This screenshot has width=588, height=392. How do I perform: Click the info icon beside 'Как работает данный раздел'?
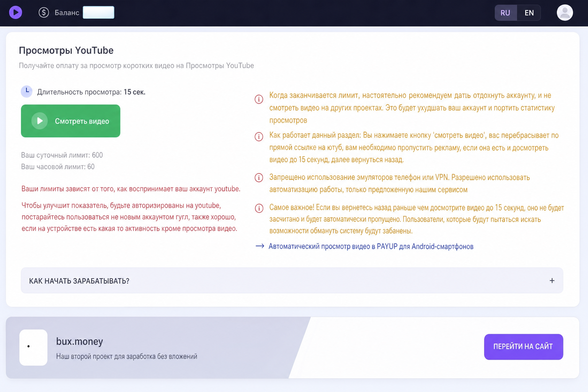tap(259, 137)
